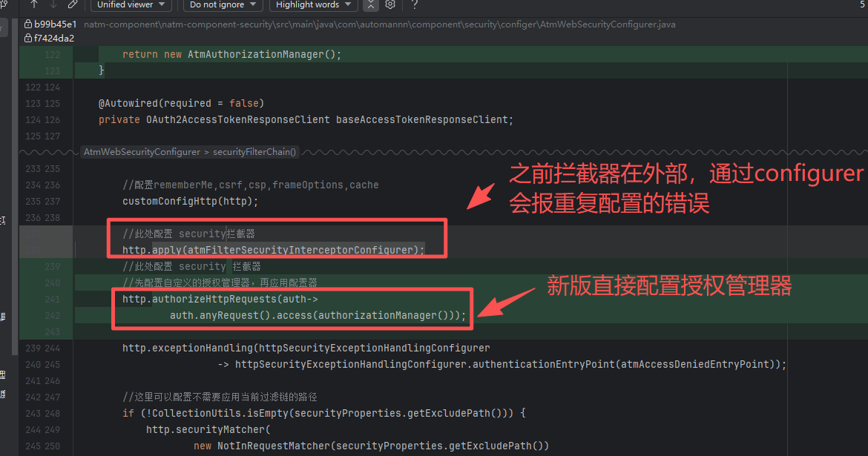Image resolution: width=868 pixels, height=456 pixels.
Task: Open the Do not ignore dropdown
Action: pos(223,4)
